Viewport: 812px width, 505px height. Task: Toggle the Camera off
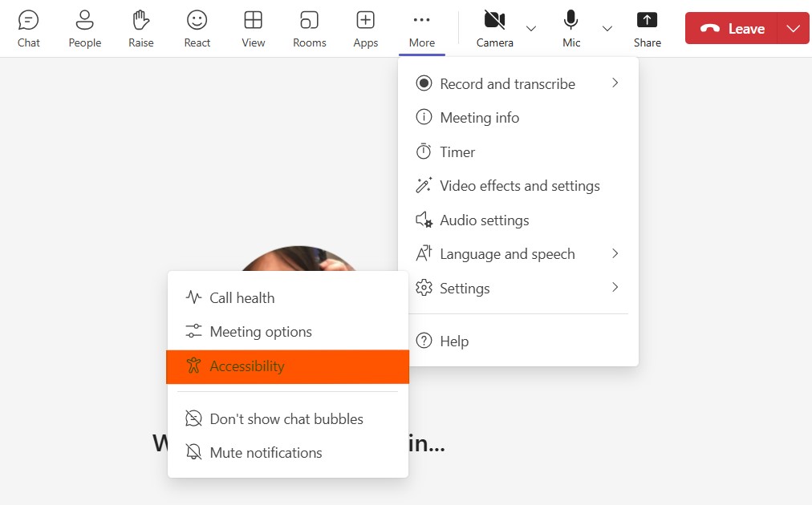click(494, 26)
